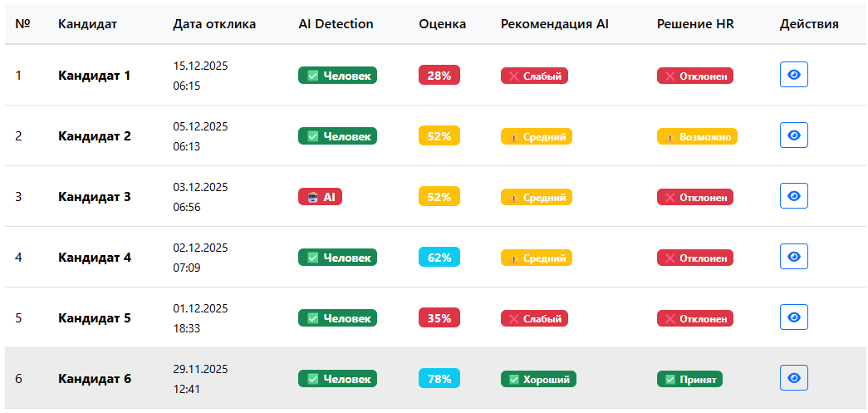Click the Возможно HR decision badge
The height and width of the screenshot is (413, 868).
[x=697, y=136]
